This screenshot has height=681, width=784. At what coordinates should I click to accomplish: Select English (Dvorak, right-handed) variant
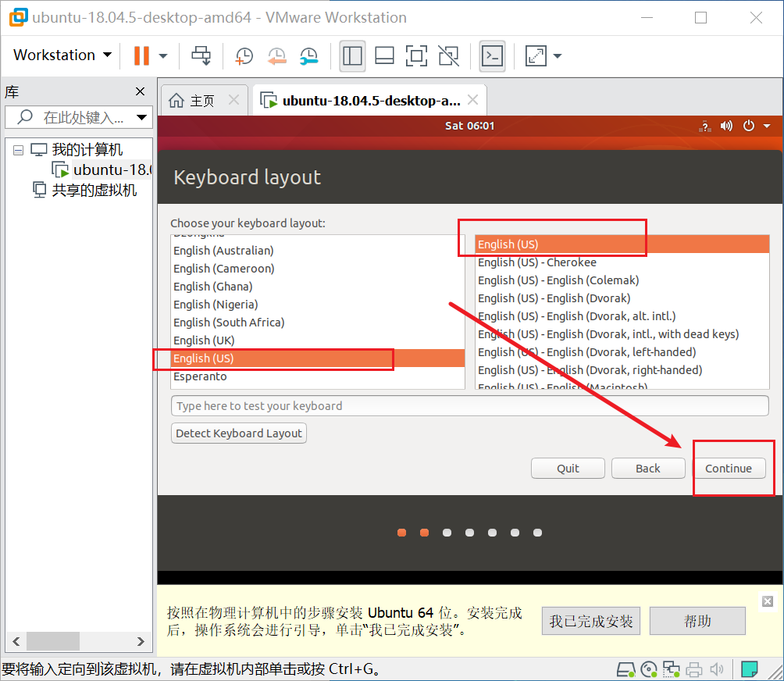tap(622, 370)
